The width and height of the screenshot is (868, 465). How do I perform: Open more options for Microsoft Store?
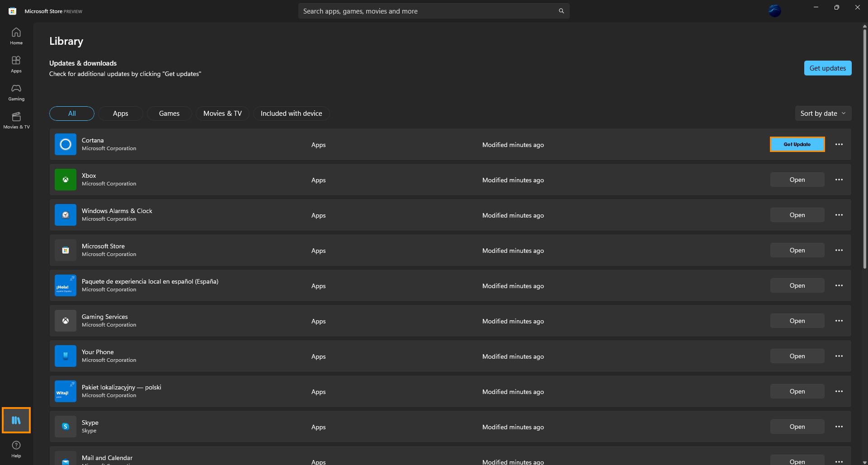(x=839, y=250)
